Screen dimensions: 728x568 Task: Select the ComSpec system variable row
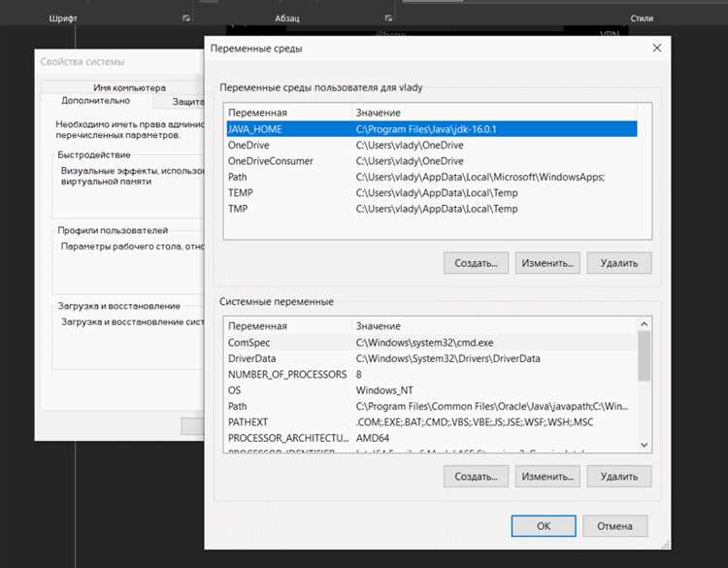click(432, 343)
